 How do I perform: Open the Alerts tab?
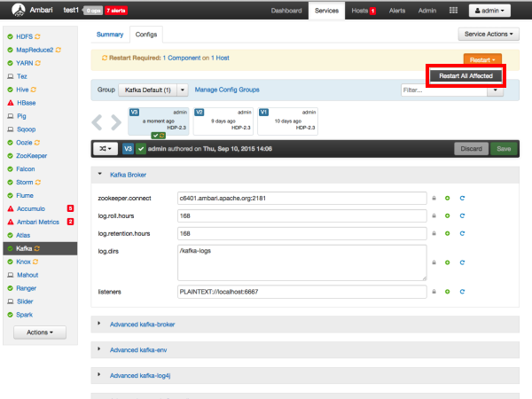tap(397, 11)
